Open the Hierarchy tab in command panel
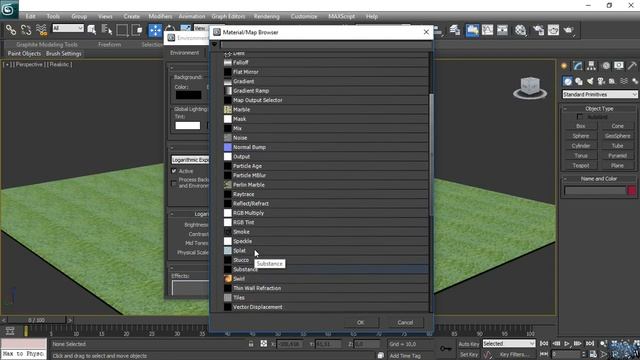This screenshot has width=640, height=360. point(591,66)
